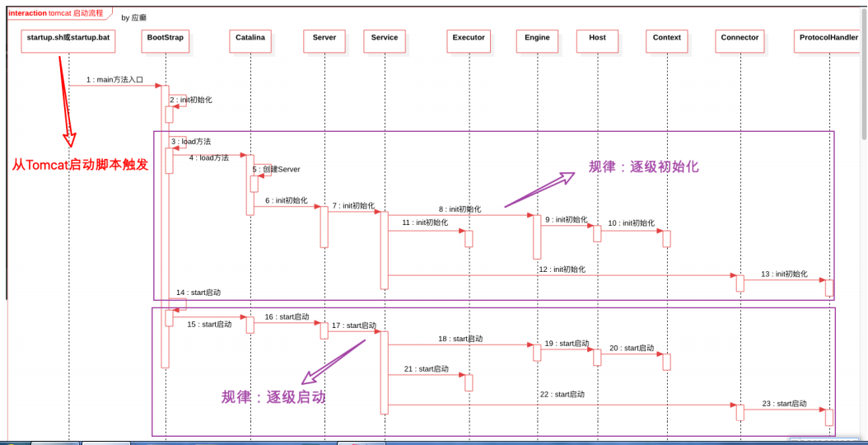The height and width of the screenshot is (445, 868).
Task: Click message label '4 : load方法'
Action: [x=208, y=157]
